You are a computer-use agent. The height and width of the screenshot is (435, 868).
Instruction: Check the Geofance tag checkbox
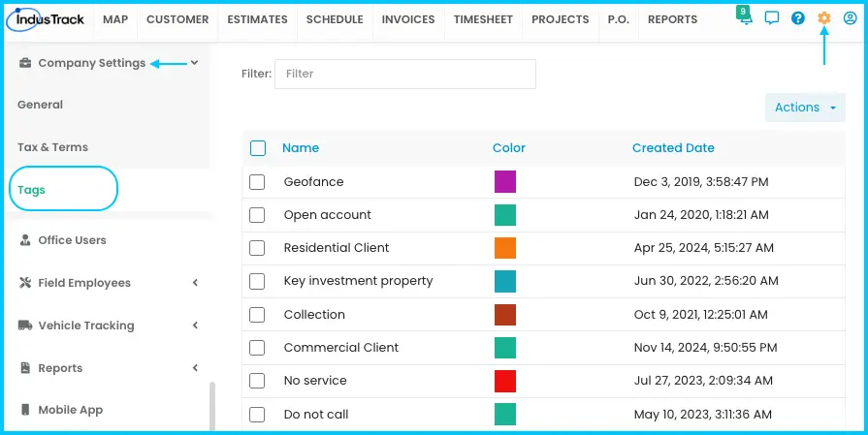click(257, 182)
